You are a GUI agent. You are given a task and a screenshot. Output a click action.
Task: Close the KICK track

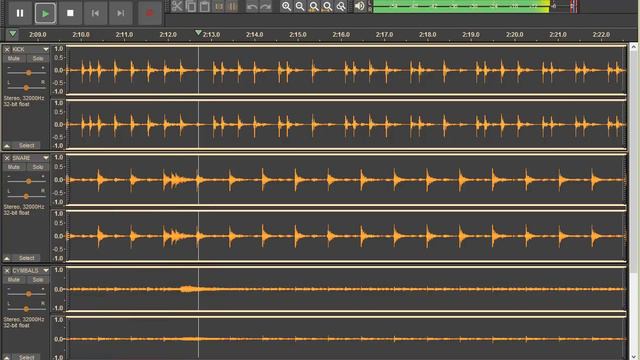(x=7, y=49)
